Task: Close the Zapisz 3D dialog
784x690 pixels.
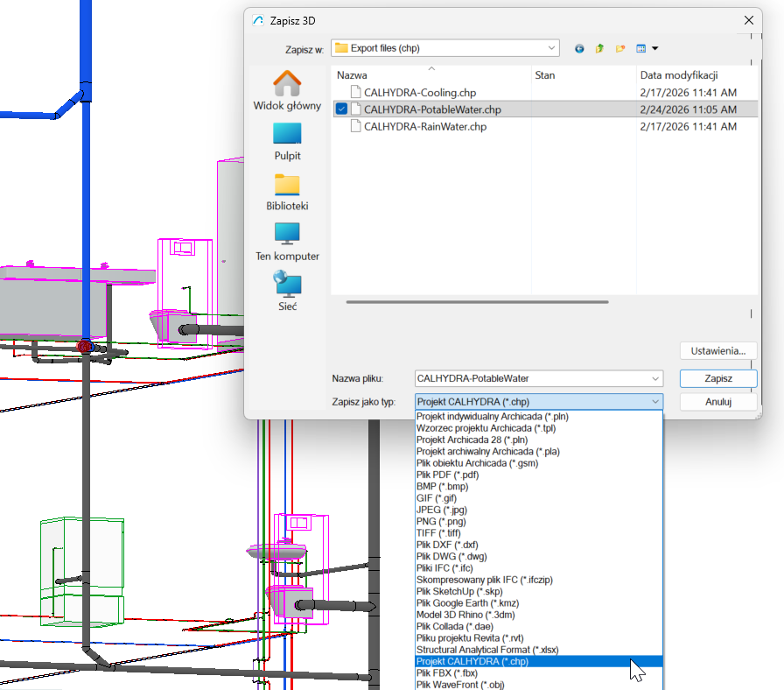Action: pyautogui.click(x=748, y=20)
